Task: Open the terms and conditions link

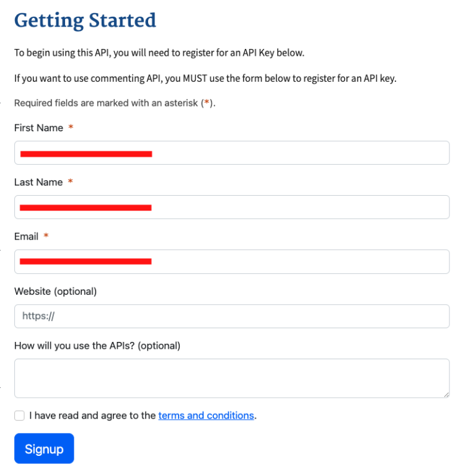Action: tap(206, 416)
